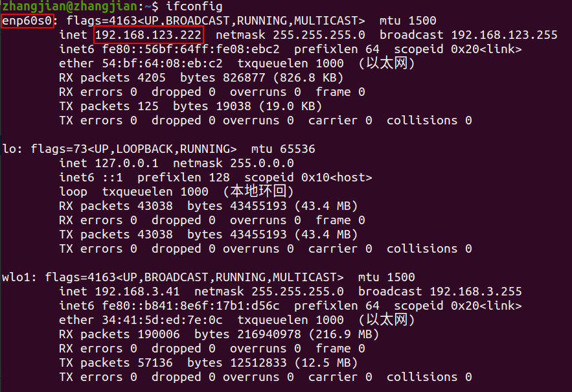Image resolution: width=572 pixels, height=392 pixels.
Task: Click broadcast address 192.168.3.255
Action: [475, 292]
